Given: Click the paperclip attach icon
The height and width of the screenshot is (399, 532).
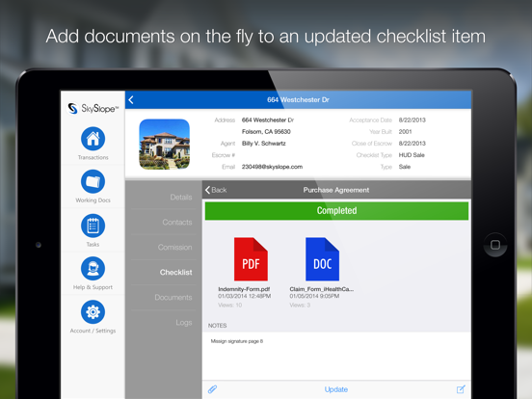Looking at the screenshot, I should (212, 389).
